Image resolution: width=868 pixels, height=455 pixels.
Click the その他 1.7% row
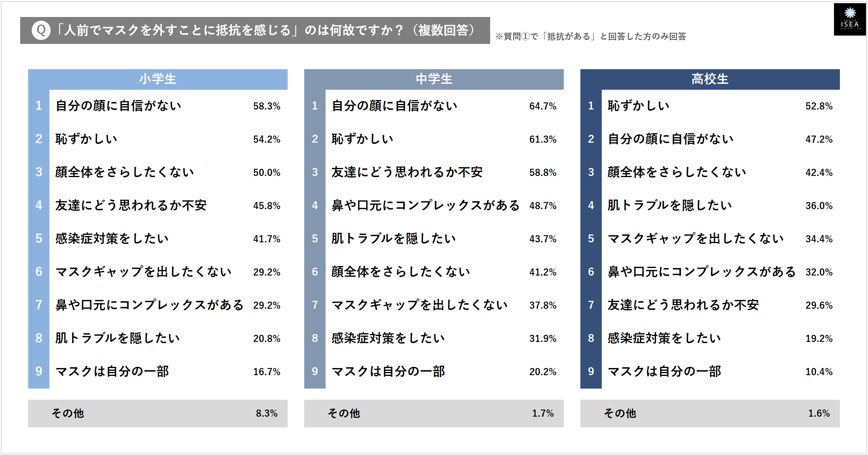pos(434,413)
